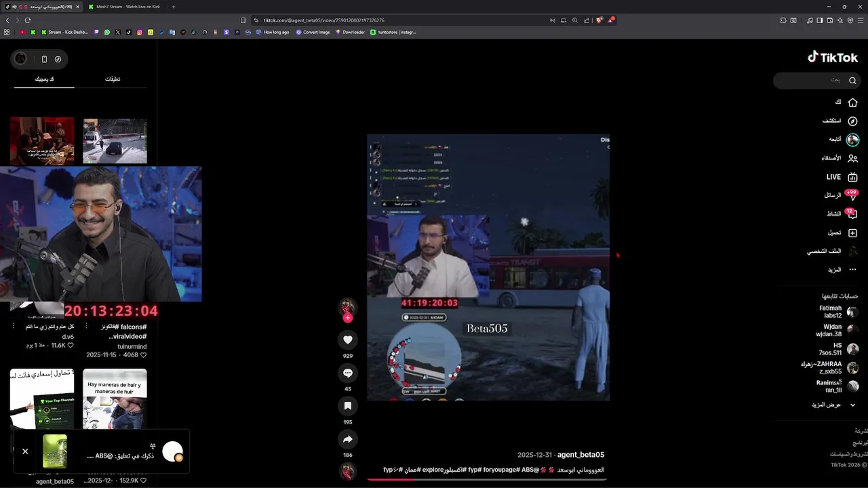This screenshot has width=868, height=488.
Task: Open ZAHRAA z_sxb55 followed account
Action: click(829, 367)
